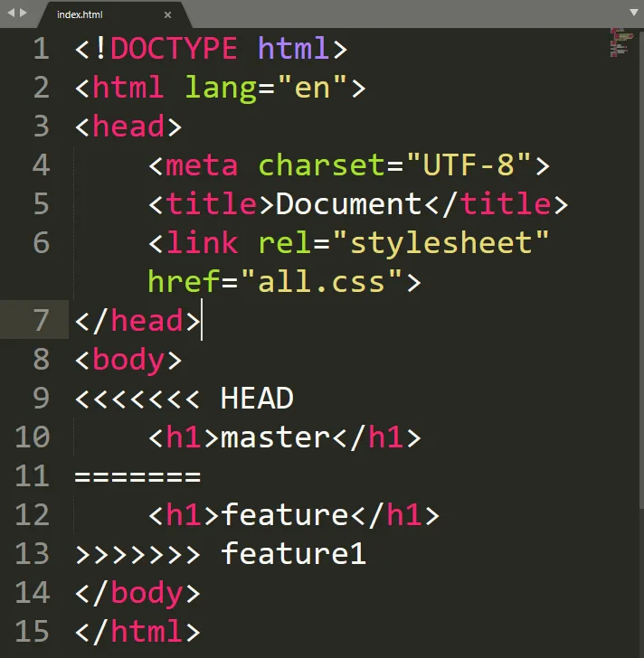Go to previous tab with left arrow
644x658 pixels.
11,13
